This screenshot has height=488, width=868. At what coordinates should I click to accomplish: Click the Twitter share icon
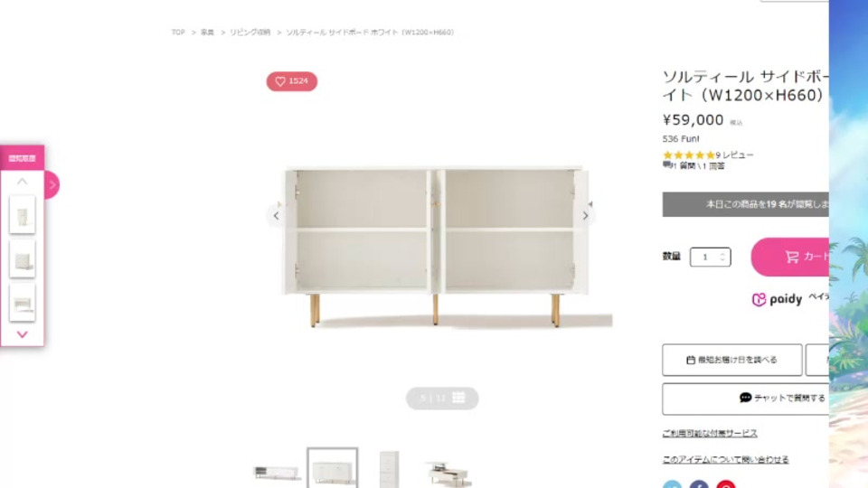pos(672,484)
